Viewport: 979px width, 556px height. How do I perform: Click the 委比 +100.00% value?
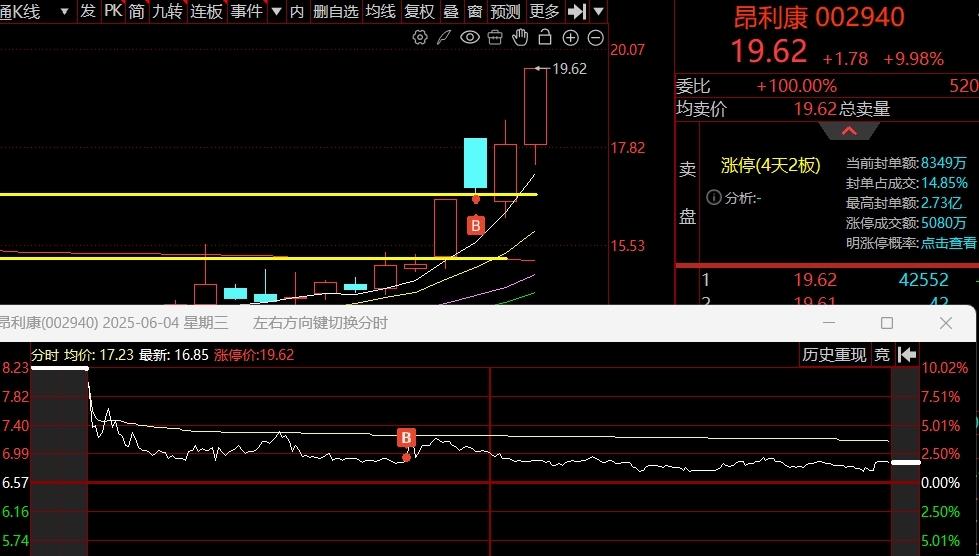point(796,85)
